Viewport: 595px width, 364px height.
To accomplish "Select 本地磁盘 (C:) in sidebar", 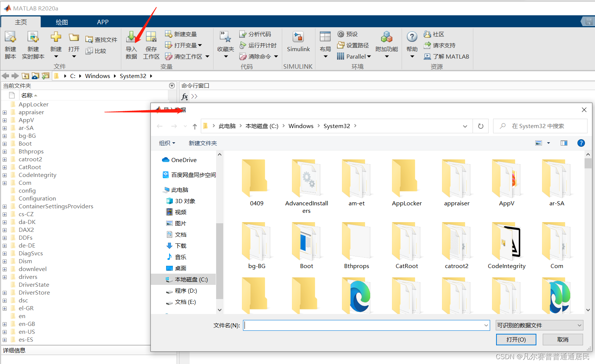I will point(183,279).
